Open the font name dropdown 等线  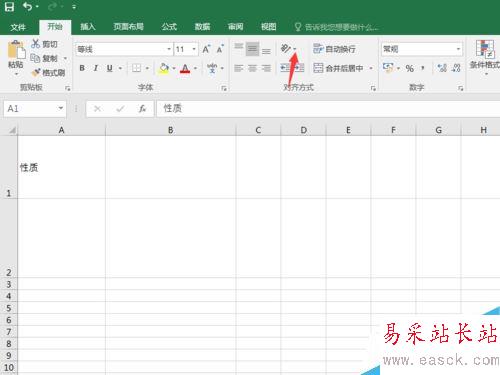(x=169, y=49)
